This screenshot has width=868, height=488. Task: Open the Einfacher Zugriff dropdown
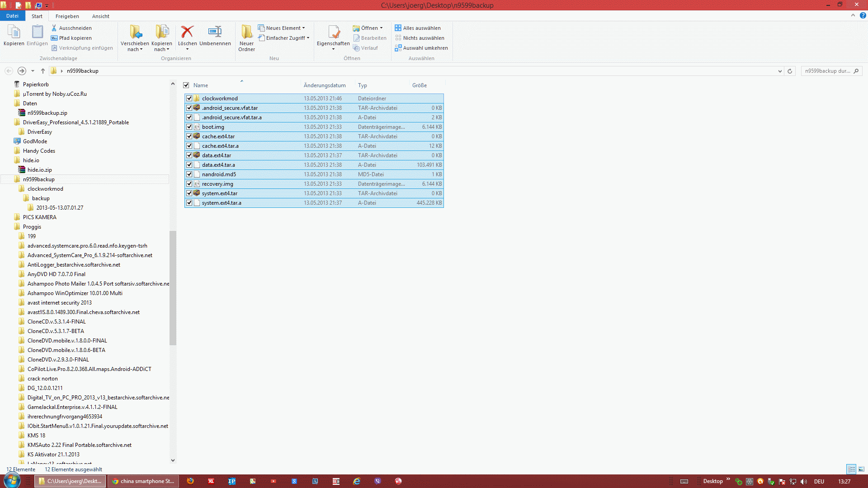(x=284, y=38)
